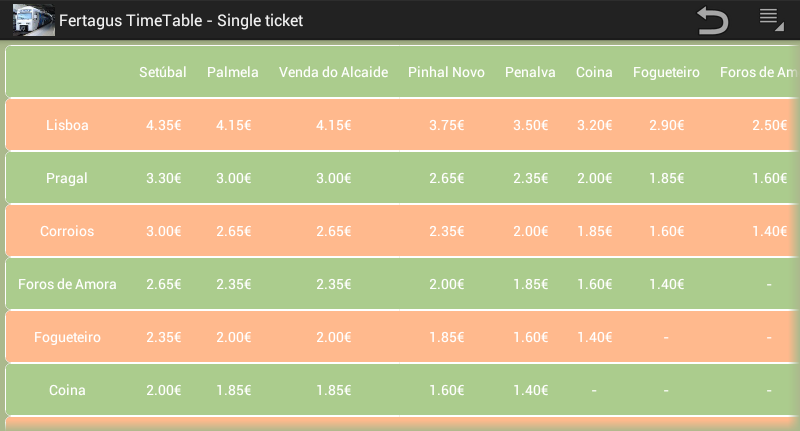The width and height of the screenshot is (800, 431).
Task: Click the Coina to Penalva 1.40€ fare
Action: coord(530,390)
